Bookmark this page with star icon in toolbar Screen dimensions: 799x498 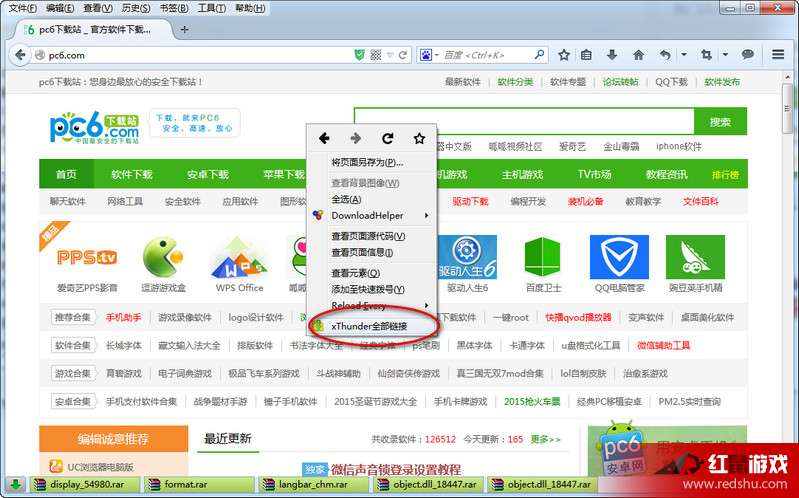(564, 55)
